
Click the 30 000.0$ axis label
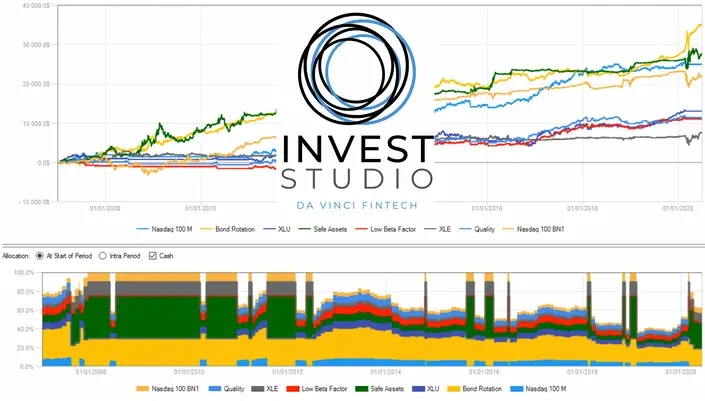[36, 45]
